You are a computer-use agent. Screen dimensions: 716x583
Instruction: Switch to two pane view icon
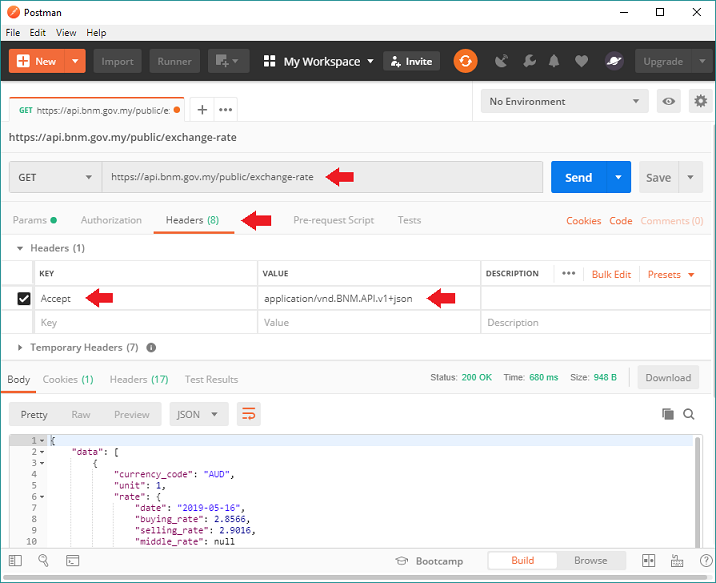[648, 561]
